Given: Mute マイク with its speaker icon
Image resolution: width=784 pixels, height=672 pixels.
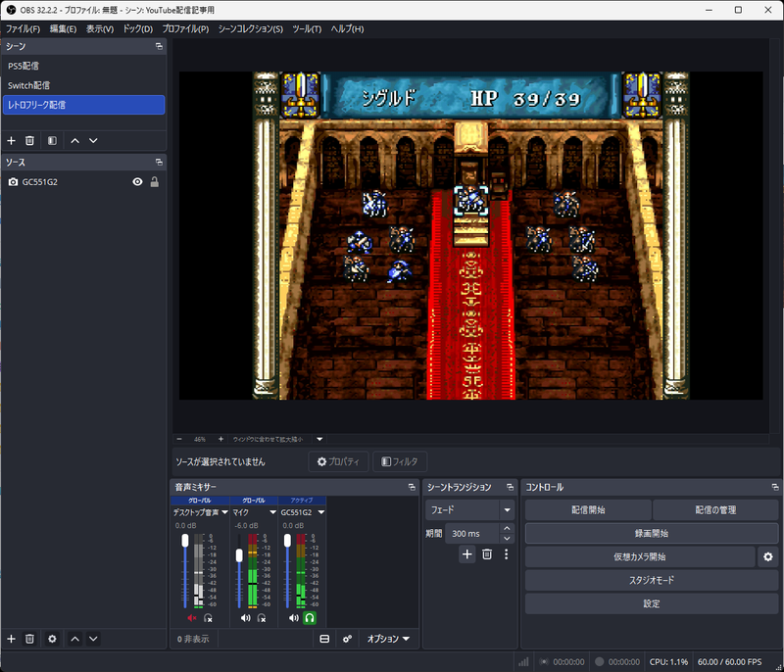Looking at the screenshot, I should (245, 618).
